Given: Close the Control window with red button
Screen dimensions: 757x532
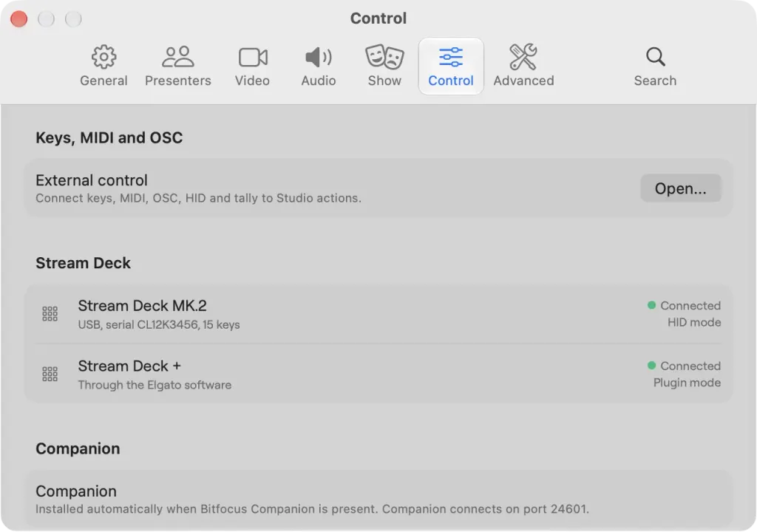Looking at the screenshot, I should [18, 19].
